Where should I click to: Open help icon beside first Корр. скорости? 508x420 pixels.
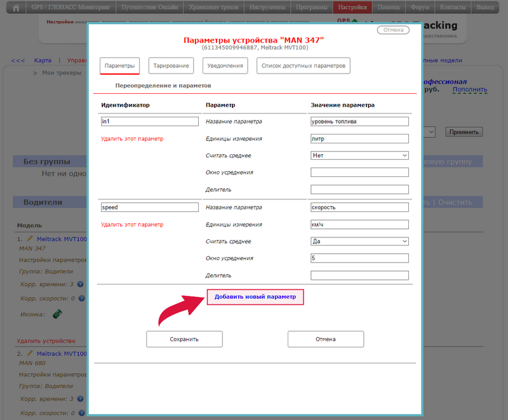81,298
